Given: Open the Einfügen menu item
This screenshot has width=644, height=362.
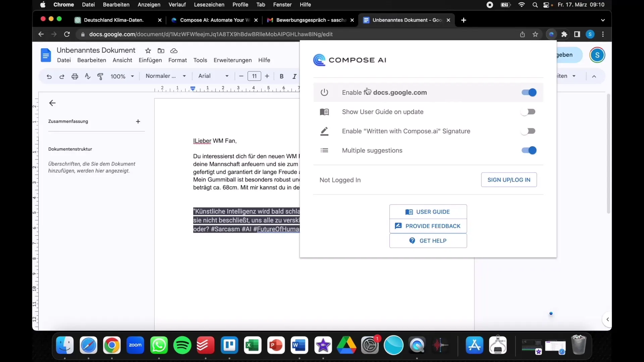Looking at the screenshot, I should click(150, 60).
